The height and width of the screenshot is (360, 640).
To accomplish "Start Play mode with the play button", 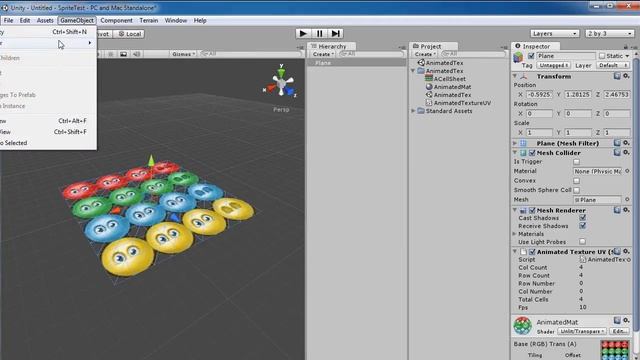I will [303, 33].
